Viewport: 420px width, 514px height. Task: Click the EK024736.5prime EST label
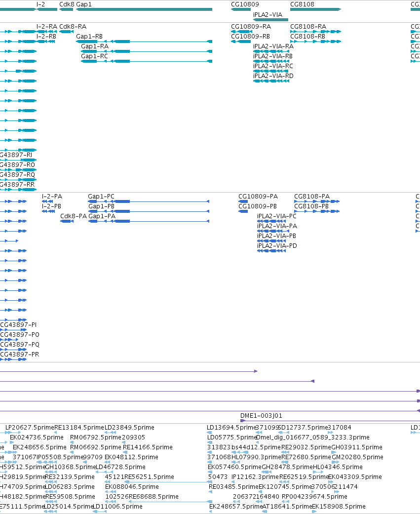(x=37, y=437)
